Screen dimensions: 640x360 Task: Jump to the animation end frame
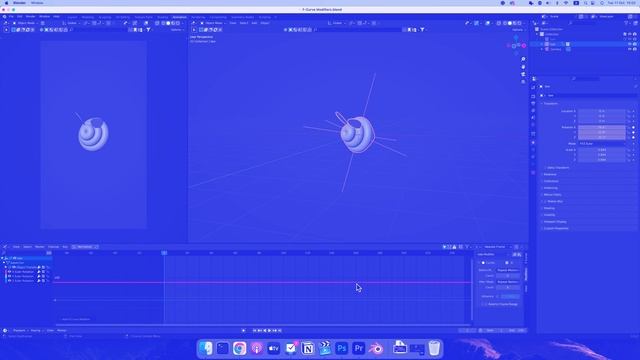pyautogui.click(x=280, y=331)
